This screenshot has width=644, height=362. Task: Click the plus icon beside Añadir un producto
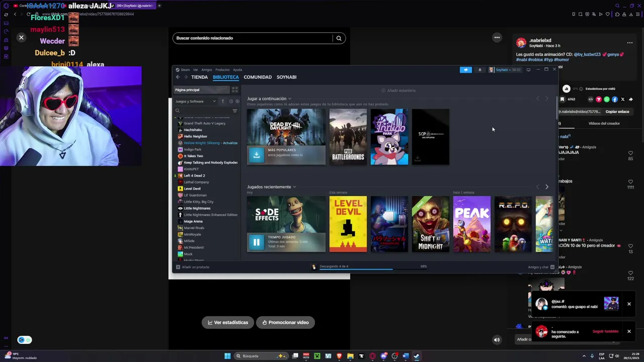tap(178, 267)
